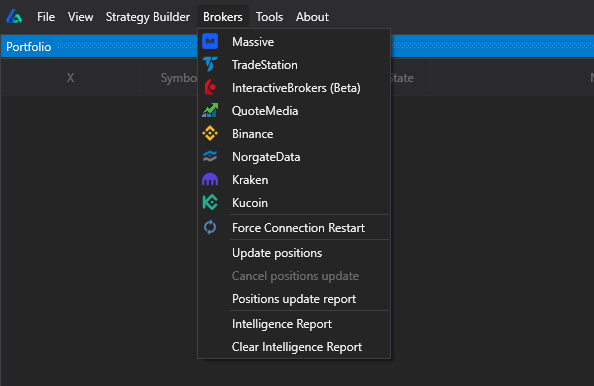Click the X column header
594x386 pixels.
[70, 78]
